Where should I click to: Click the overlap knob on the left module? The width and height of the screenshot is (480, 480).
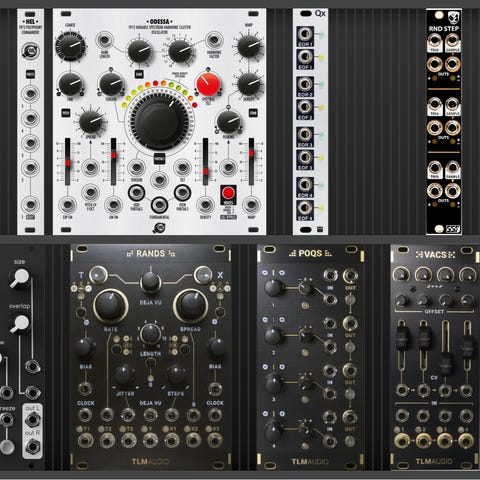point(20,324)
